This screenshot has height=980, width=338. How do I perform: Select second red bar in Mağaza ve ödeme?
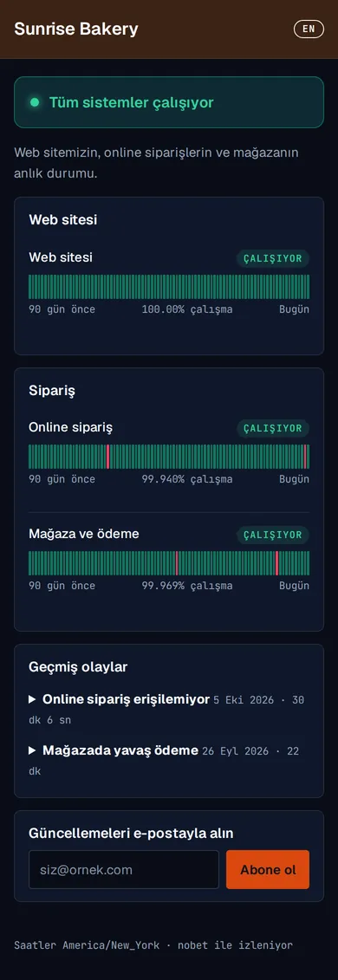(x=276, y=563)
